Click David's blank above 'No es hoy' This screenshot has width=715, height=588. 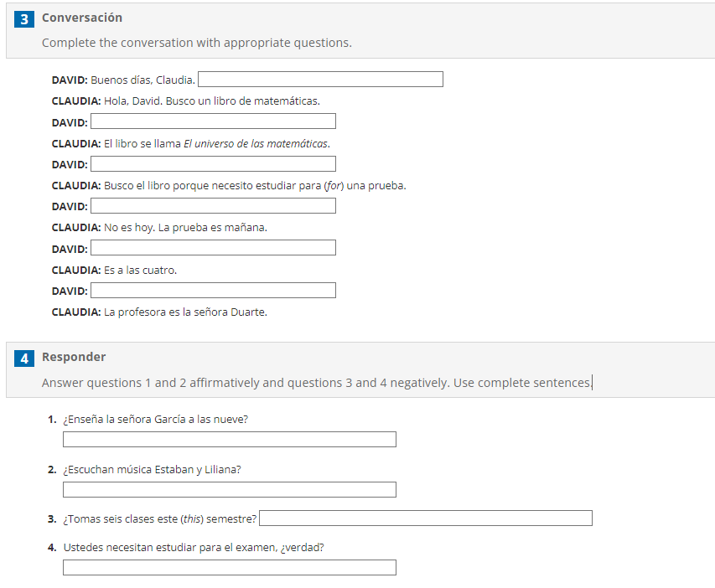click(213, 205)
